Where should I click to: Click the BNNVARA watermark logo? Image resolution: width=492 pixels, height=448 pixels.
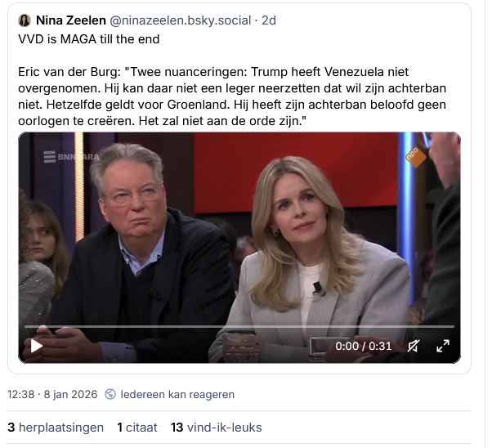coord(71,157)
